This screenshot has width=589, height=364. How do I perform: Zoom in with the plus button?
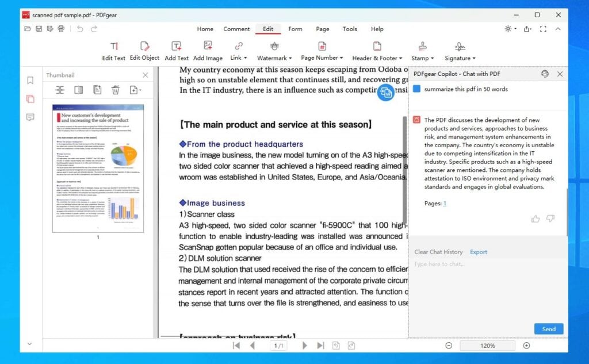coord(526,346)
